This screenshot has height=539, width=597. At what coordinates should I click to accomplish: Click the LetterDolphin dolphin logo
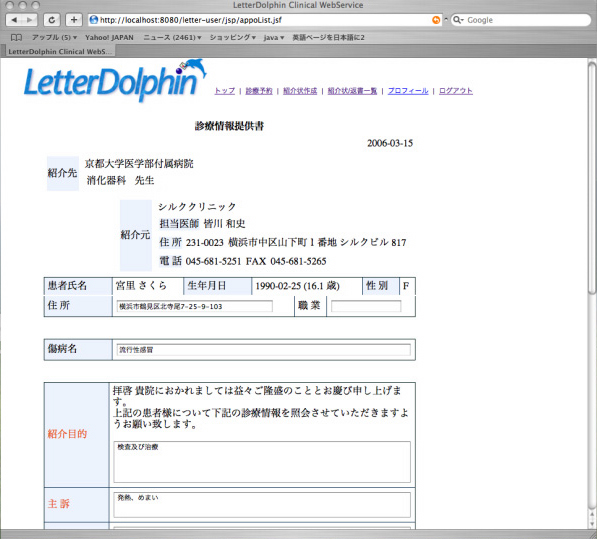pyautogui.click(x=115, y=81)
